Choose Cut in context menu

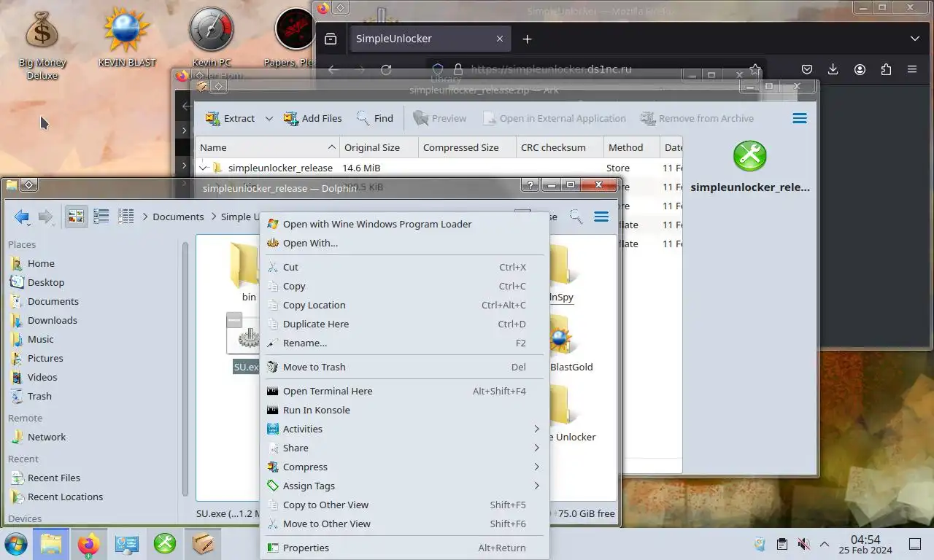click(404, 267)
